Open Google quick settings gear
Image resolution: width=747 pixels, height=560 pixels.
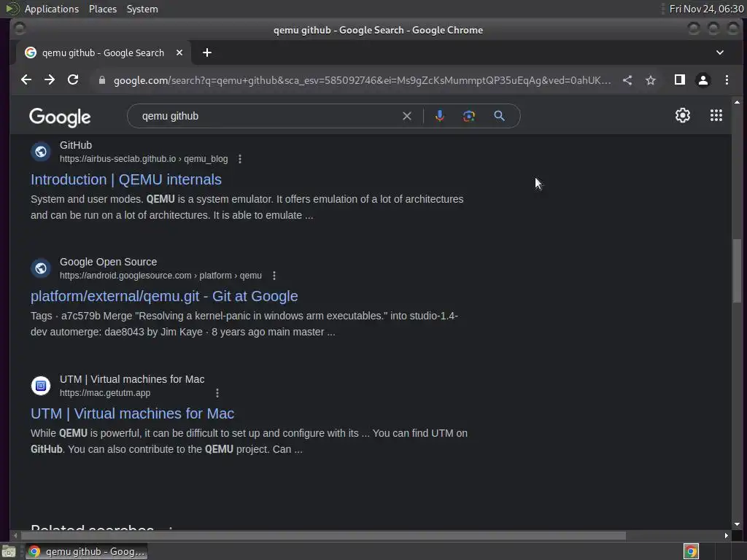point(683,116)
